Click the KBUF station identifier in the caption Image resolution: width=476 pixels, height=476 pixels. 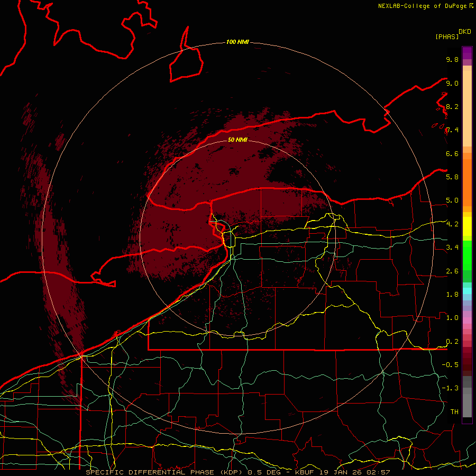305,472
